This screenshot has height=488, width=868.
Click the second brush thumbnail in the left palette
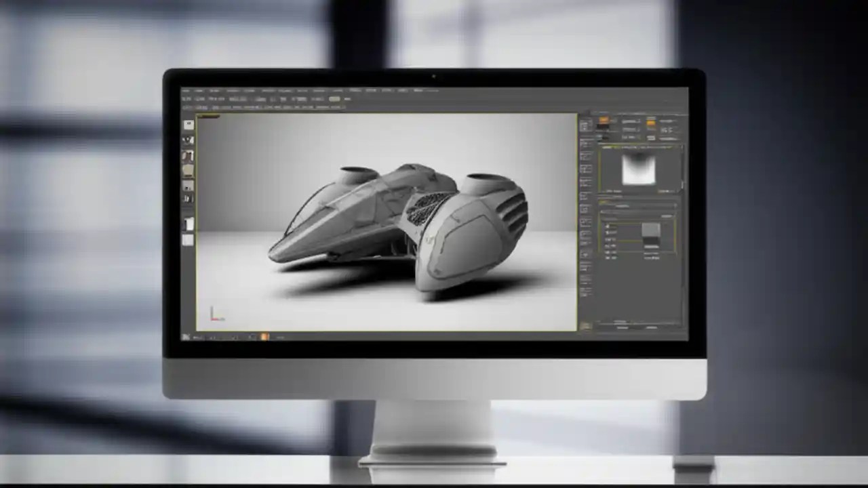(x=188, y=140)
